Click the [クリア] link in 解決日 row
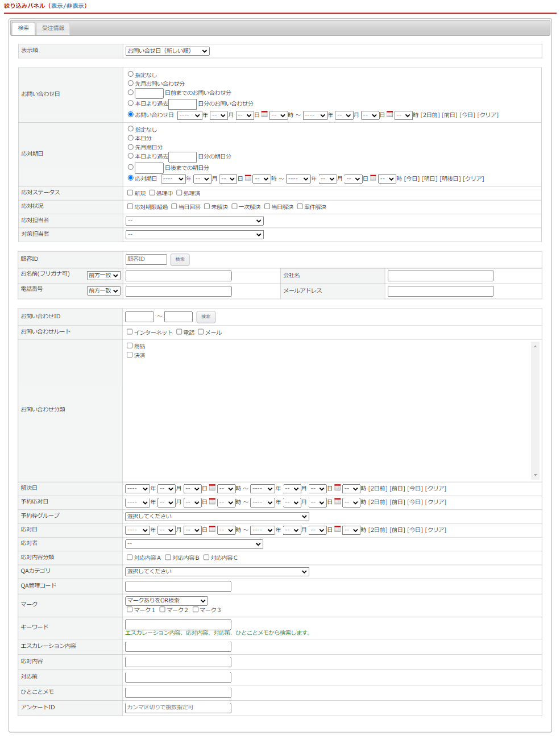Image resolution: width=560 pixels, height=736 pixels. 436,489
